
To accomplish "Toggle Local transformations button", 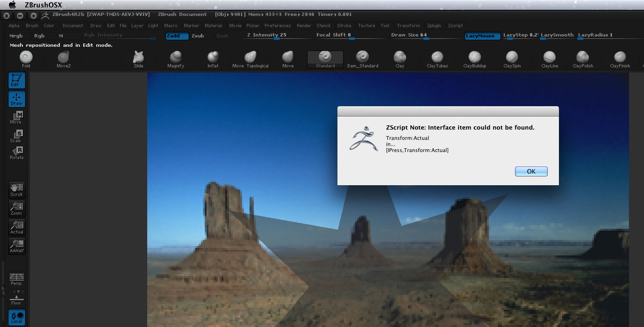I will (x=17, y=317).
